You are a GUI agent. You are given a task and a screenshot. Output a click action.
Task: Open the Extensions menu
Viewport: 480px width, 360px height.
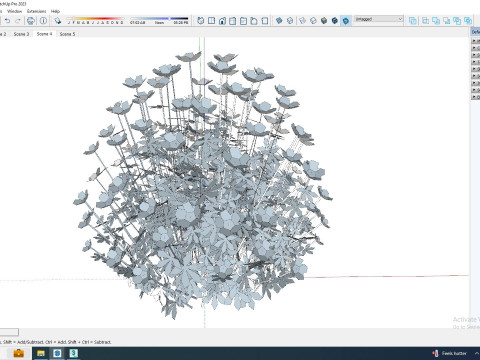(37, 11)
